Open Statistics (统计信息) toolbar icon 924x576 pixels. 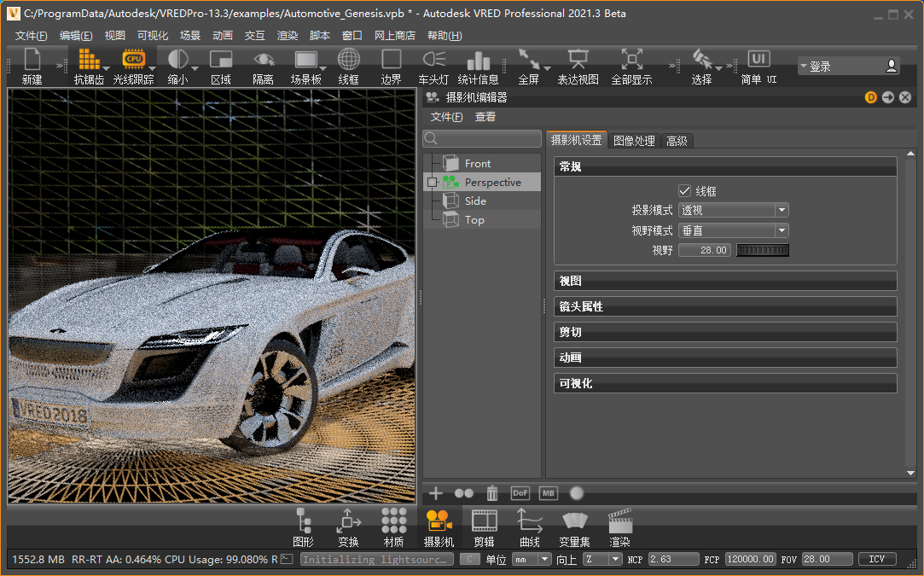[478, 60]
